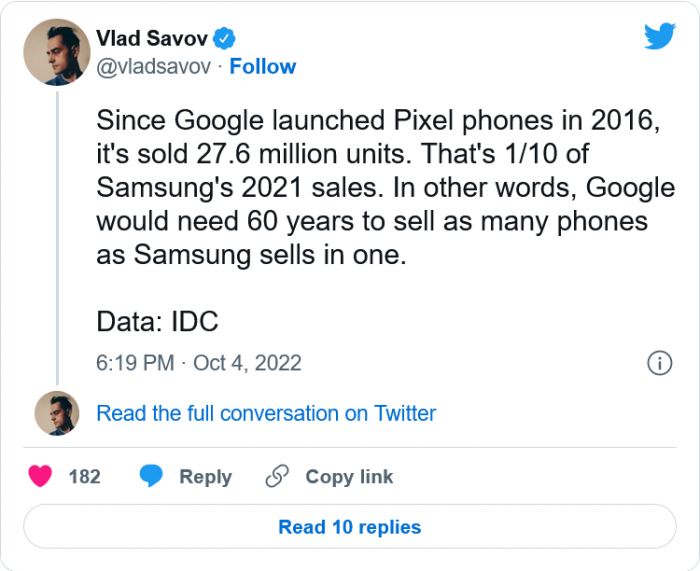Like the tweet with the heart icon
Image resolution: width=700 pixels, height=571 pixels.
click(40, 477)
